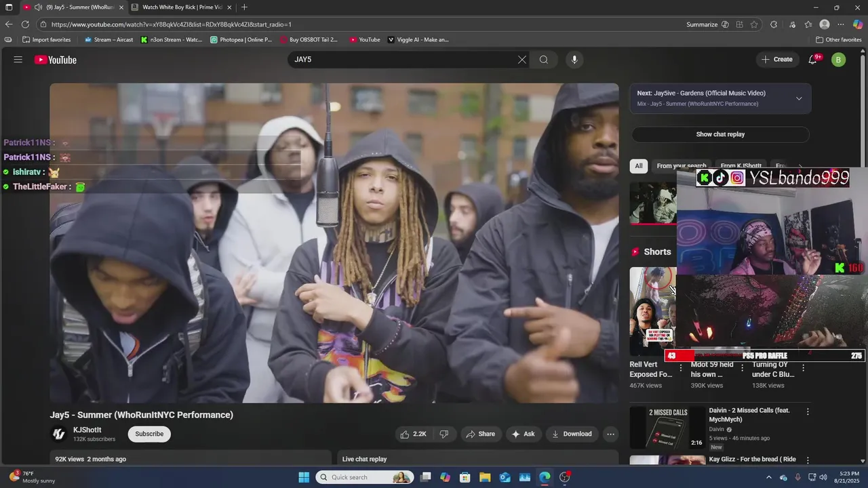Image resolution: width=868 pixels, height=488 pixels.
Task: Open options for Mdot 59 short
Action: pyautogui.click(x=742, y=368)
